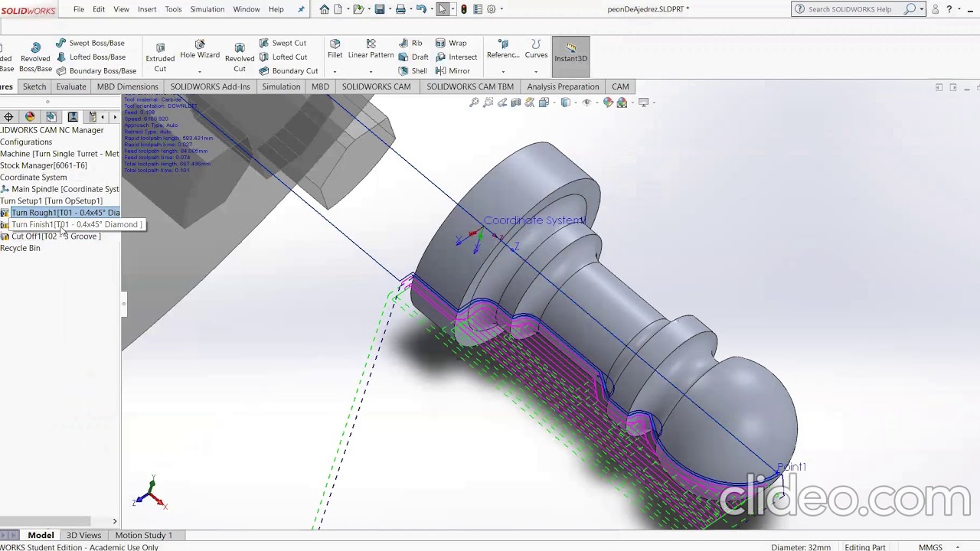Click Swept Boss/Base tool
The height and width of the screenshot is (551, 980).
90,43
